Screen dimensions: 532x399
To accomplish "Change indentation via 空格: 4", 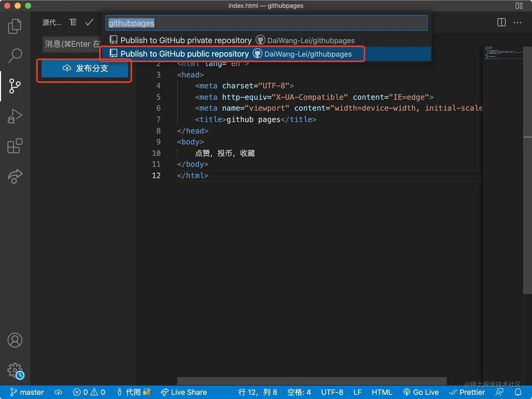I will [x=299, y=392].
